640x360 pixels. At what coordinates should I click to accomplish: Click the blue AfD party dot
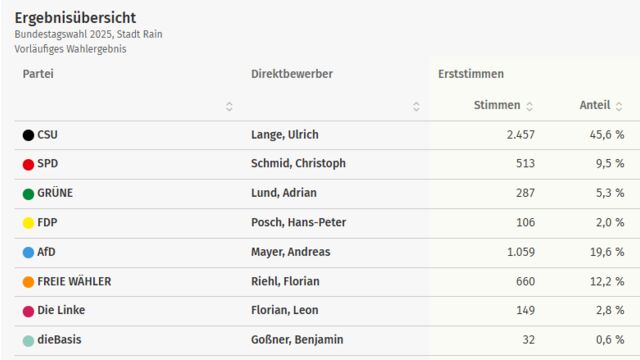(x=28, y=253)
